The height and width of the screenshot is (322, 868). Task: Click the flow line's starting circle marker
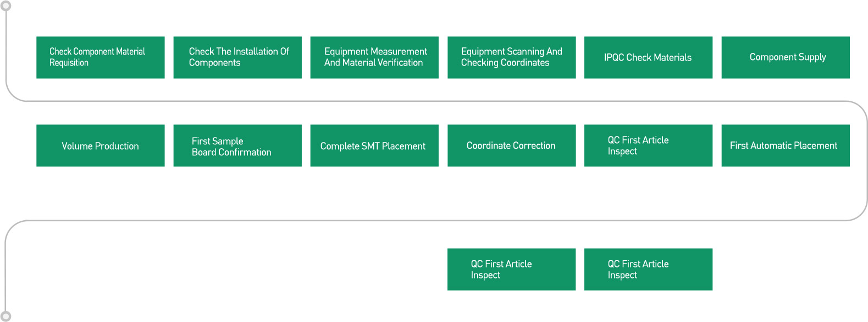(x=5, y=6)
